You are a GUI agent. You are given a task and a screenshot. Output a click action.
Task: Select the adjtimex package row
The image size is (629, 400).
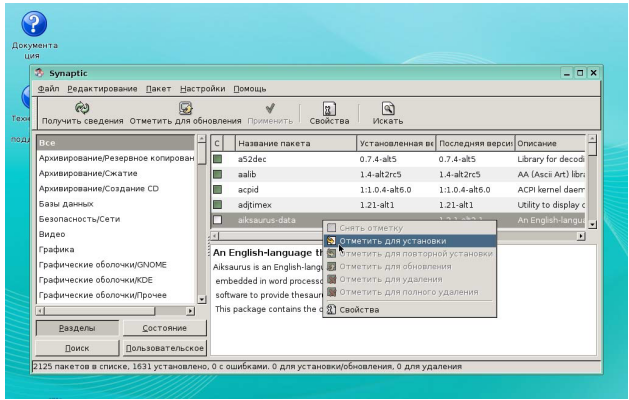[398, 205]
